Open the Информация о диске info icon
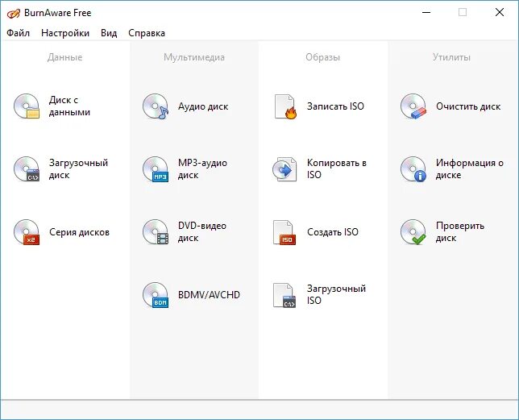 tap(413, 168)
